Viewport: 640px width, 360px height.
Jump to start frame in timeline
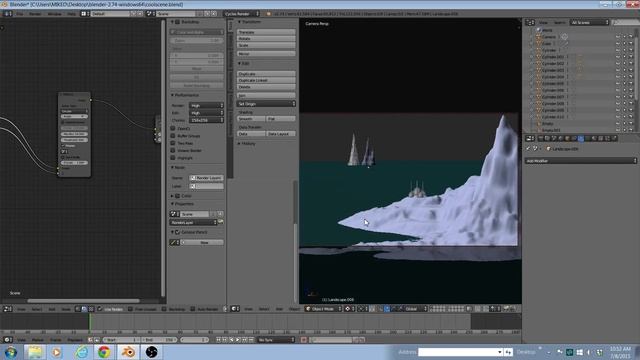(x=218, y=340)
